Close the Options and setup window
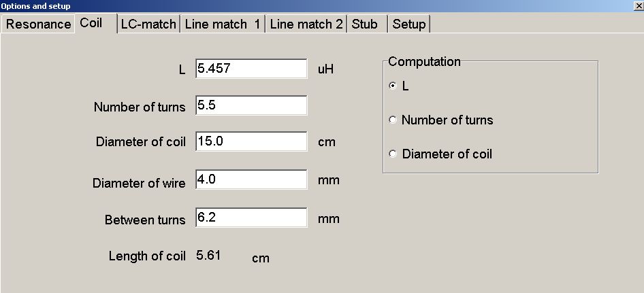Image resolution: width=644 pixels, height=293 pixels. (638, 5)
